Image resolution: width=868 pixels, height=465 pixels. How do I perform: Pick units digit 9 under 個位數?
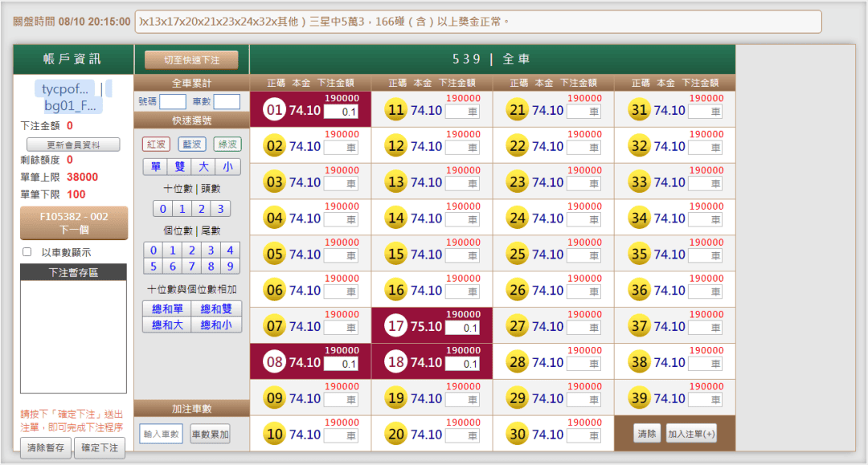click(230, 266)
